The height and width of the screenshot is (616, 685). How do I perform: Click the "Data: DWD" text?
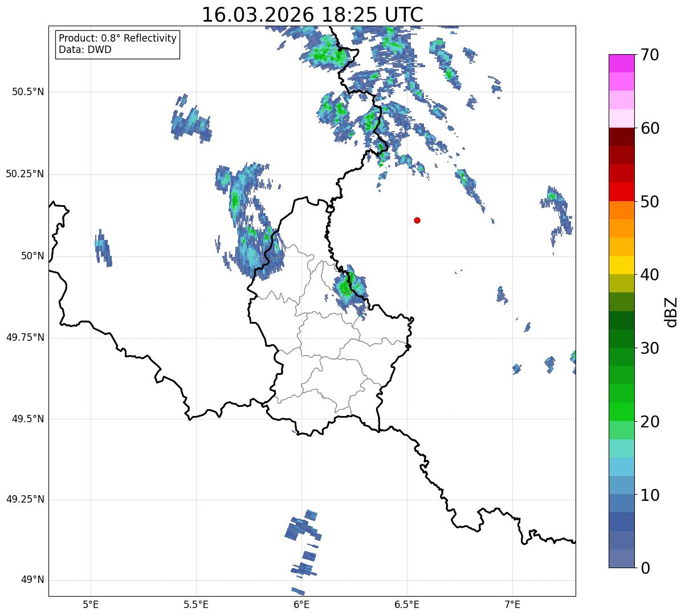[85, 50]
